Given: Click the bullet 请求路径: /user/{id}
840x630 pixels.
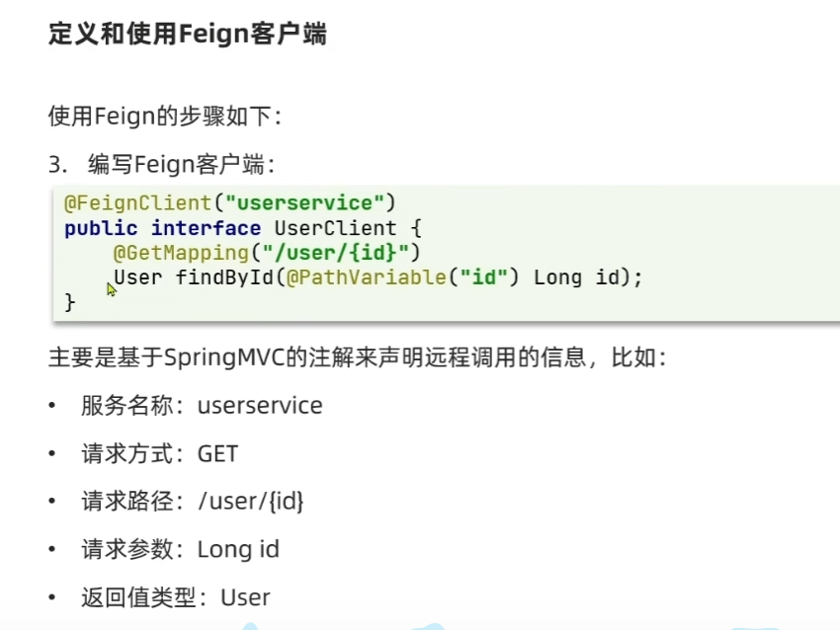Looking at the screenshot, I should click(x=193, y=501).
